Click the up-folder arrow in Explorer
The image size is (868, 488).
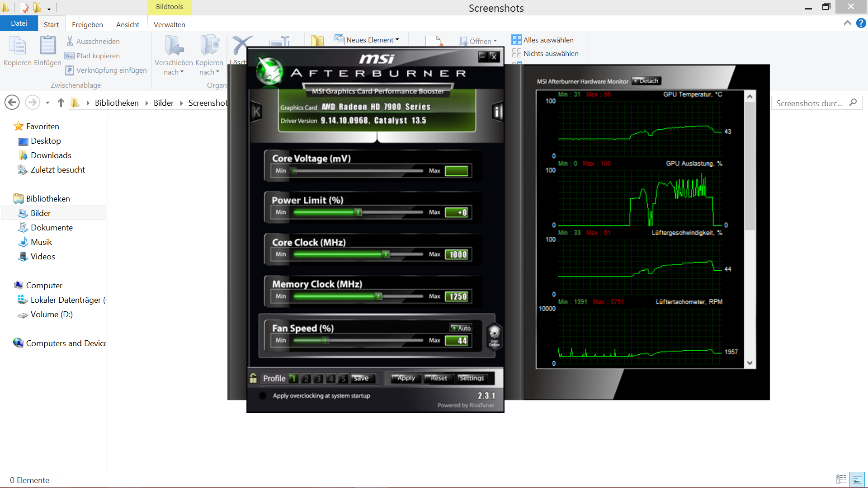61,103
